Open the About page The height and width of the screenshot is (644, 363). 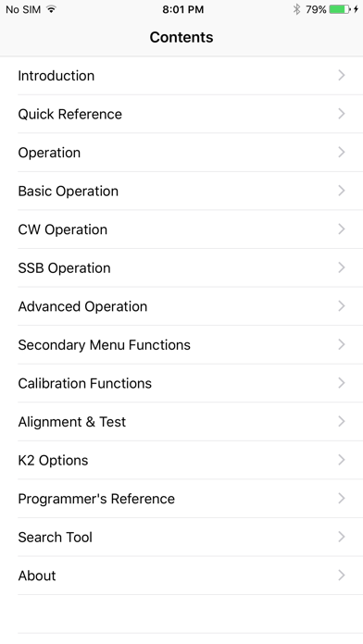point(181,576)
